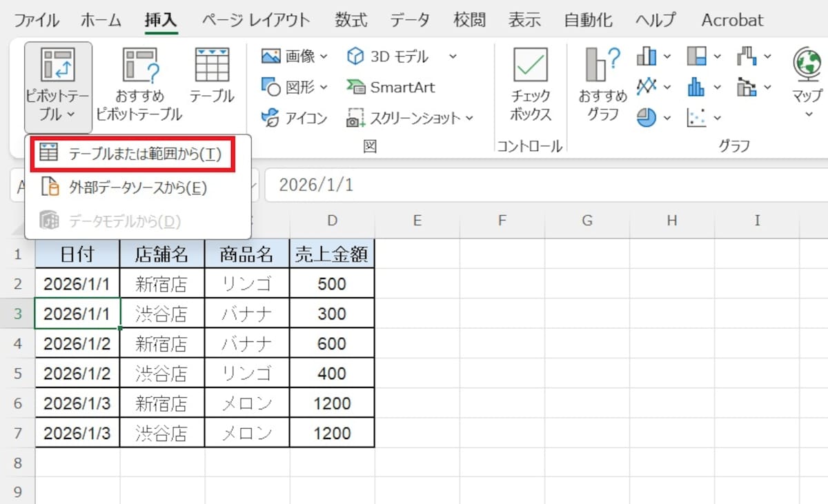
Task: Open the データ ribbon tab
Action: [410, 21]
